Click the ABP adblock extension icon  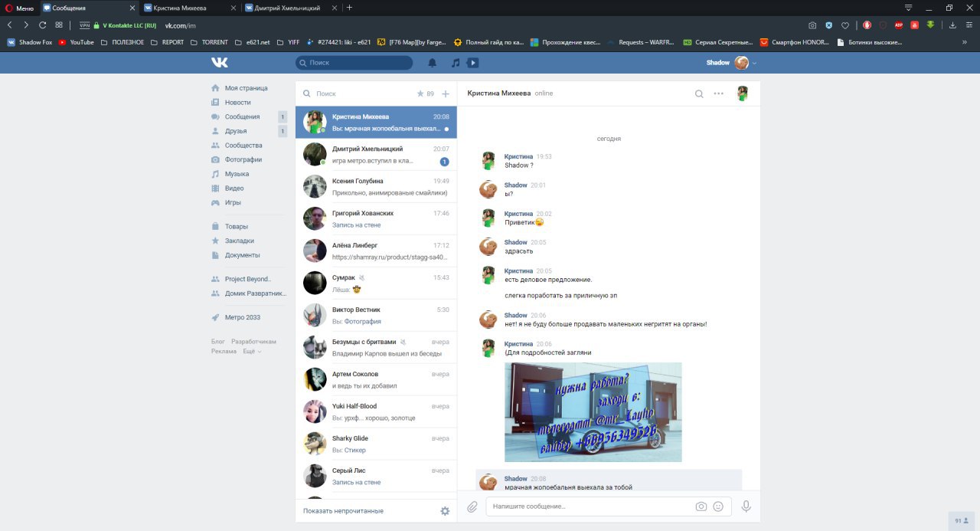(899, 25)
